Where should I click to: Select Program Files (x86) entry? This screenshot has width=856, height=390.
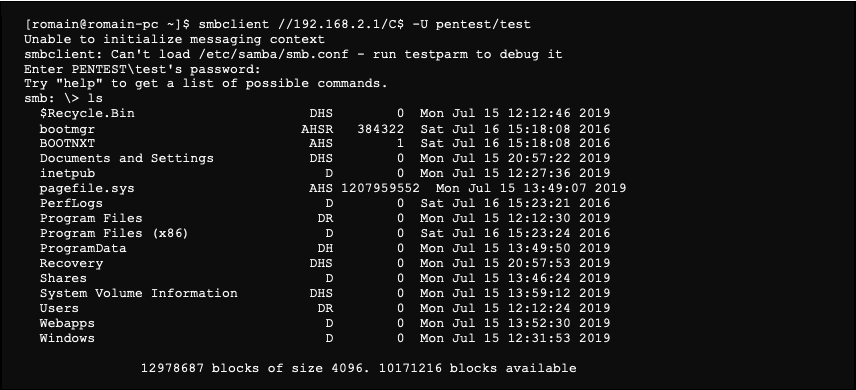click(x=114, y=233)
